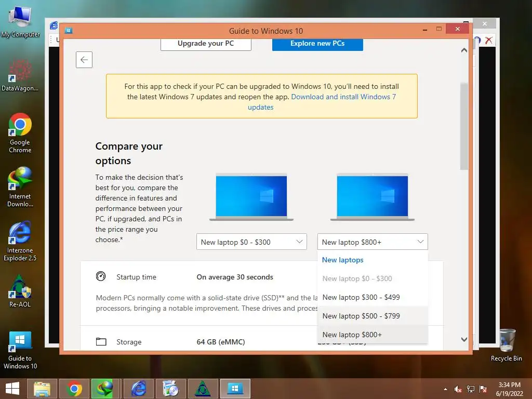Click the scroll down arrow in Guide window
Image resolution: width=532 pixels, height=399 pixels.
[464, 339]
